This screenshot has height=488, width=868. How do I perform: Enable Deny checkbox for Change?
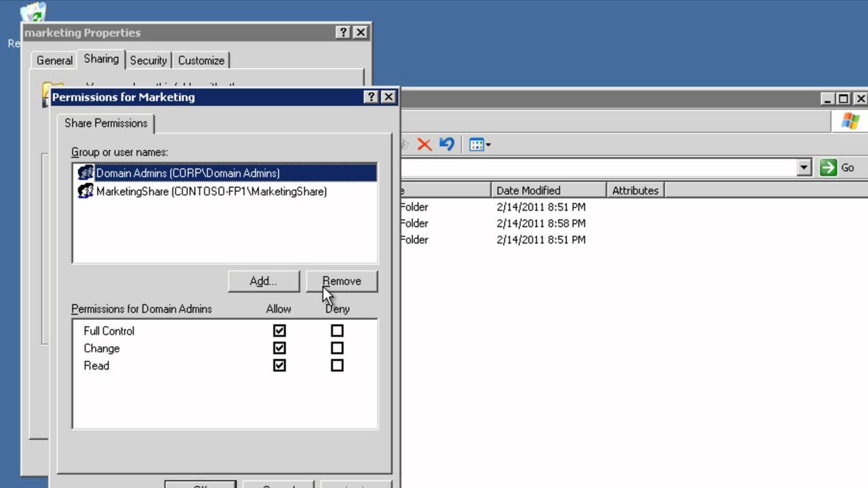point(337,348)
